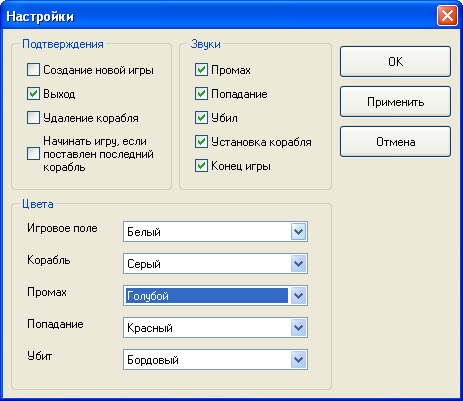Screen dimensions: 463x401
Task: Expand the Корабль color dropdown arrow
Action: coord(298,264)
